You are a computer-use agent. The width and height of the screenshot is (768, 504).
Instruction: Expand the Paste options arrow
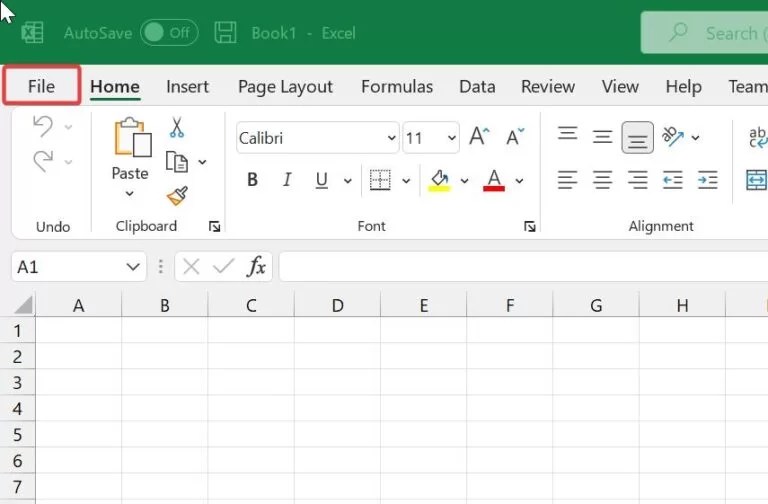pos(129,193)
